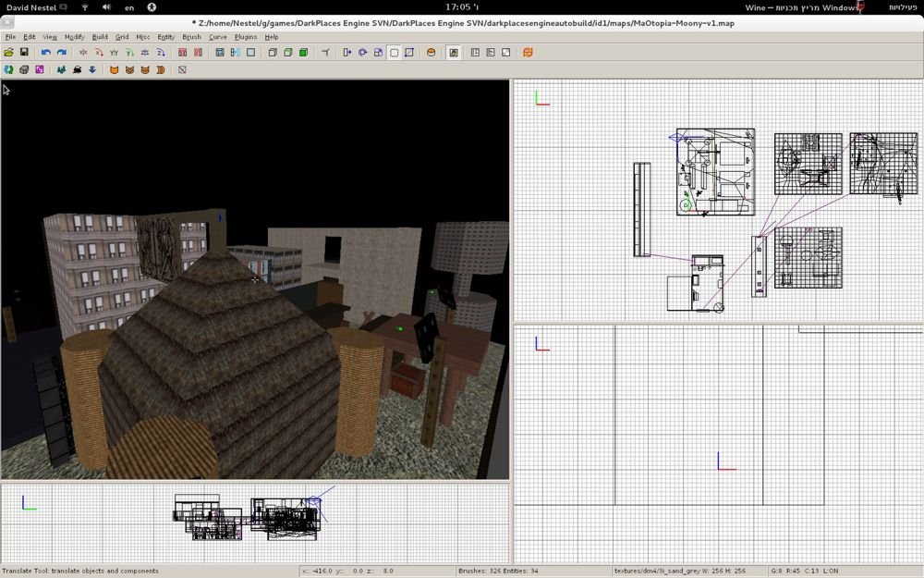The image size is (924, 578).
Task: Open the Help menu
Action: pyautogui.click(x=271, y=37)
